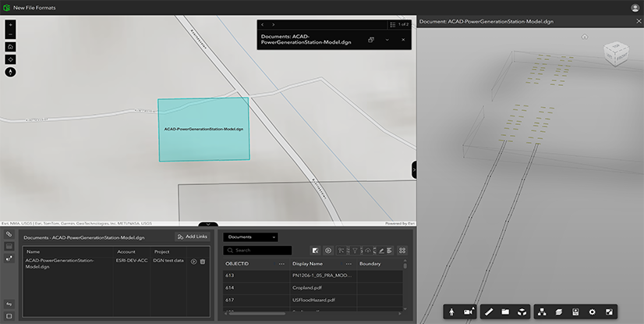Click the delete rows table icon
The image size is (644, 324).
click(x=389, y=250)
